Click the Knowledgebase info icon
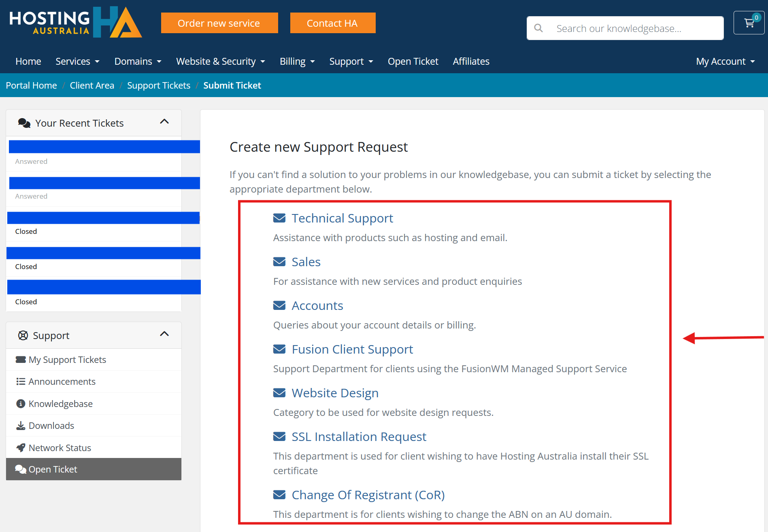 pyautogui.click(x=21, y=404)
